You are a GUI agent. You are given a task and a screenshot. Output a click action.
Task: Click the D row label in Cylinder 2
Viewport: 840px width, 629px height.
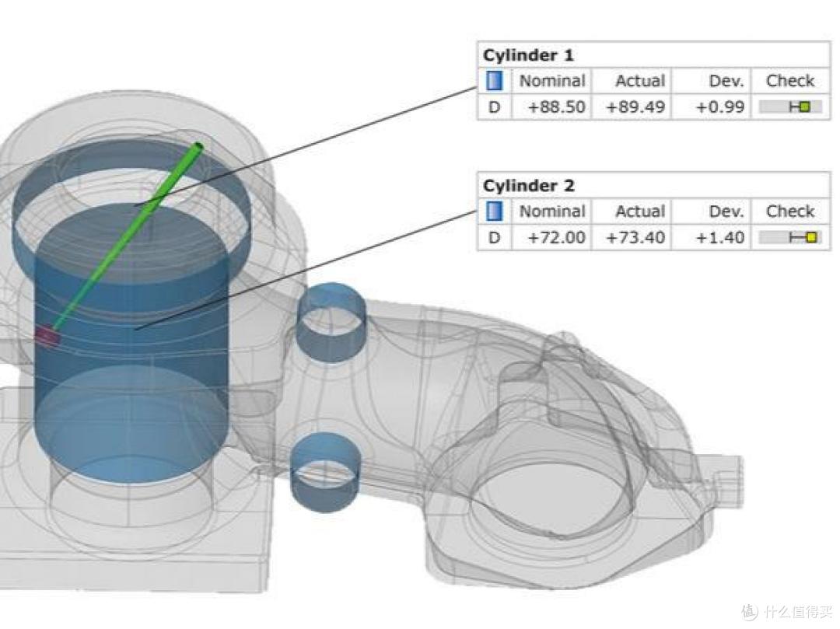click(x=494, y=237)
